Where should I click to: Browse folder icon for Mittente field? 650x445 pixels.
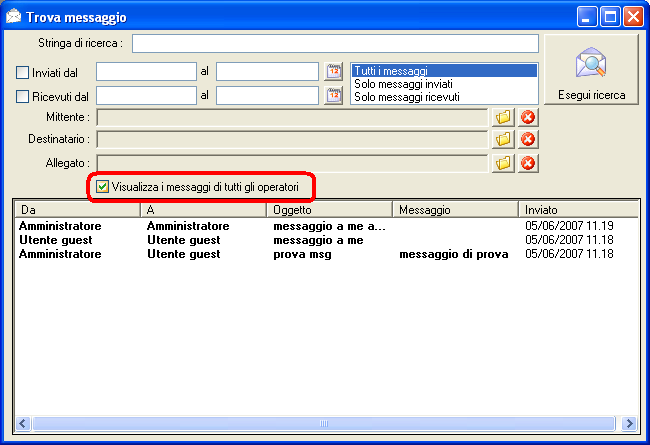click(503, 117)
